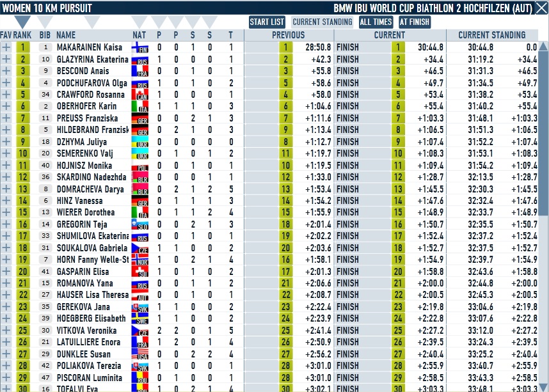This screenshot has width=549, height=392.
Task: Click the NAME column header
Action: pos(66,35)
